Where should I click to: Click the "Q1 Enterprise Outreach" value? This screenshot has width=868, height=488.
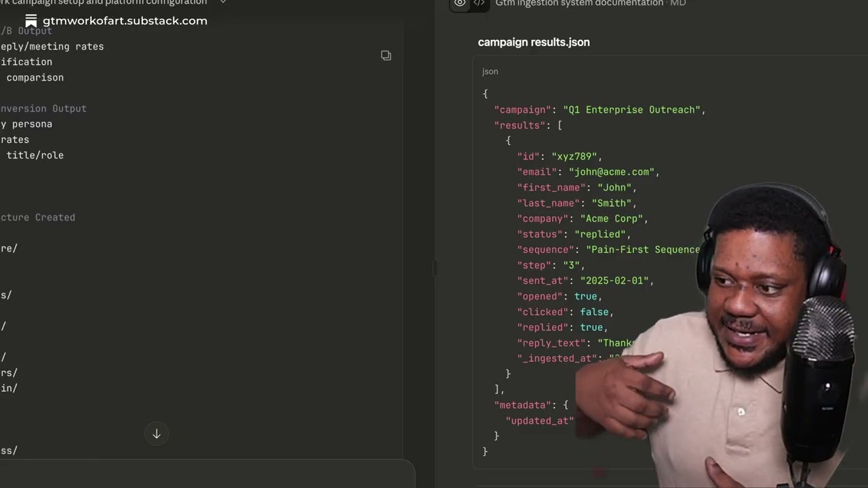pos(631,110)
